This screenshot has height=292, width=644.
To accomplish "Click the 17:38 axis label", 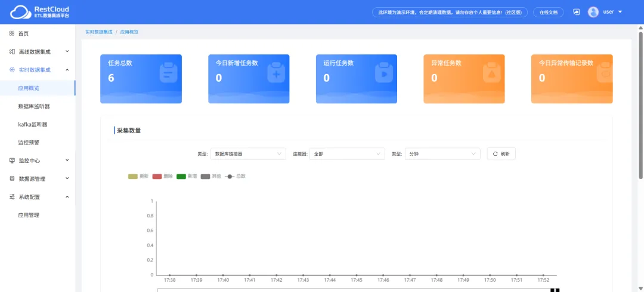I will tap(169, 280).
